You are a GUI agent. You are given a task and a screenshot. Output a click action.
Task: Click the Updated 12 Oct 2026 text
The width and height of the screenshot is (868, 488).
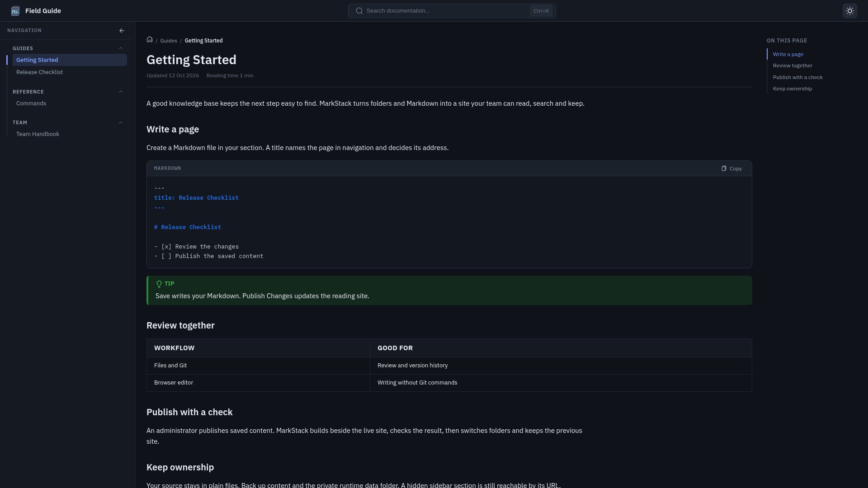173,75
